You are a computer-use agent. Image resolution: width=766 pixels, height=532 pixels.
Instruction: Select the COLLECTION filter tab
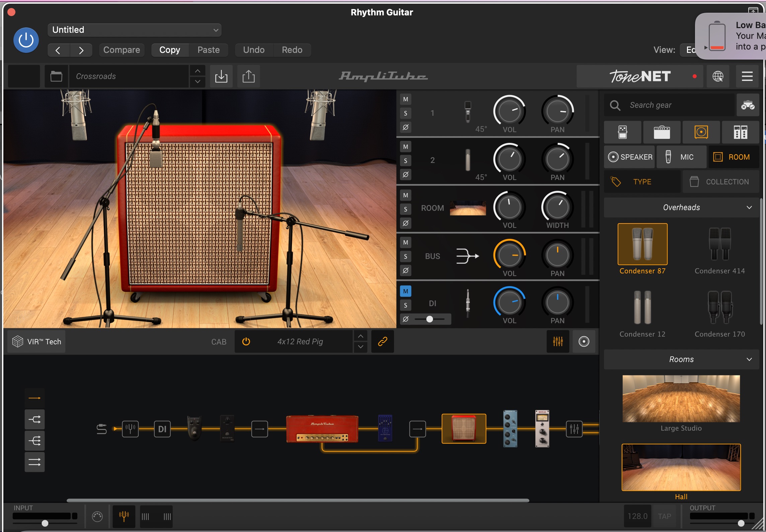721,182
